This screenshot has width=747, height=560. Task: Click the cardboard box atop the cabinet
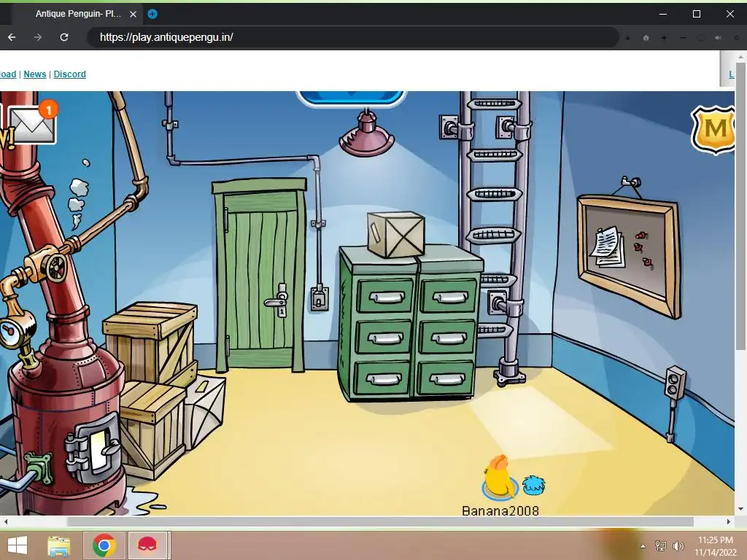[396, 234]
